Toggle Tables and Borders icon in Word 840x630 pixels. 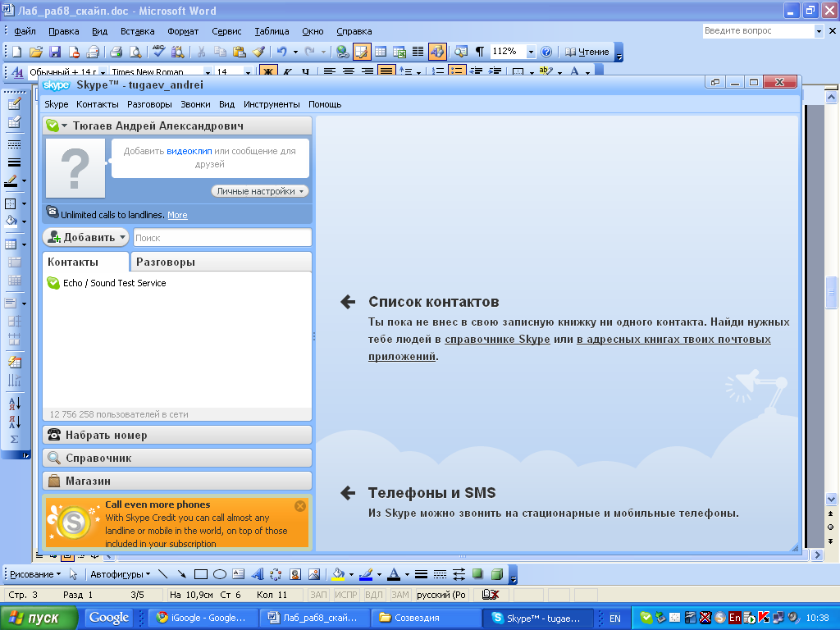pyautogui.click(x=362, y=52)
